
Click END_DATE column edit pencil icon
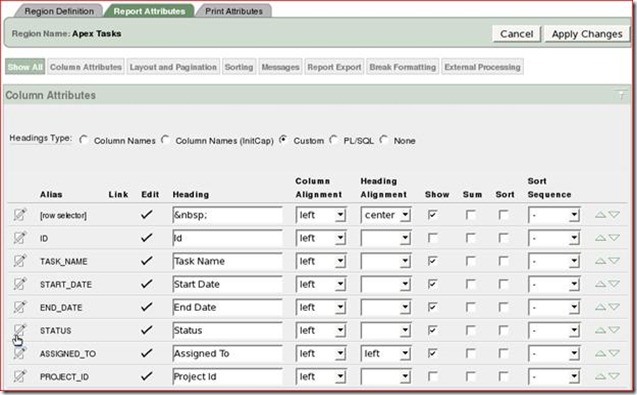[20, 307]
